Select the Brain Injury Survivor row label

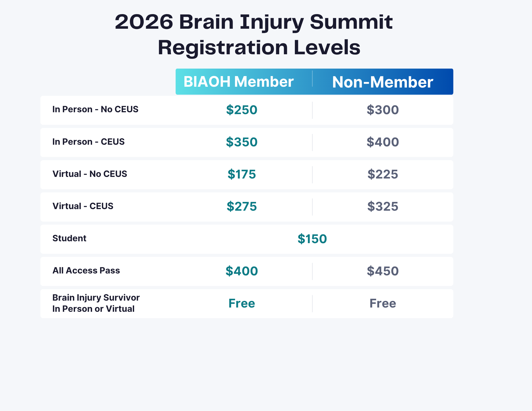point(96,303)
